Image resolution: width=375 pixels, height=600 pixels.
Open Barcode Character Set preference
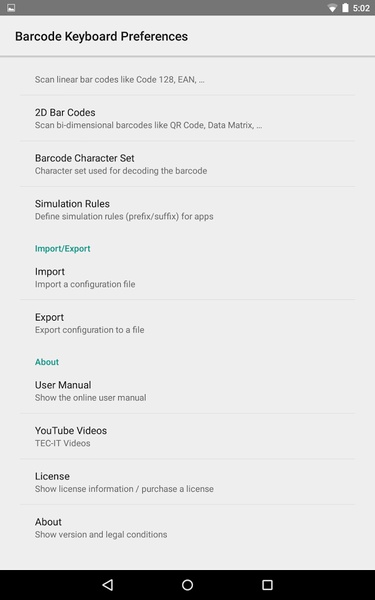tap(188, 164)
